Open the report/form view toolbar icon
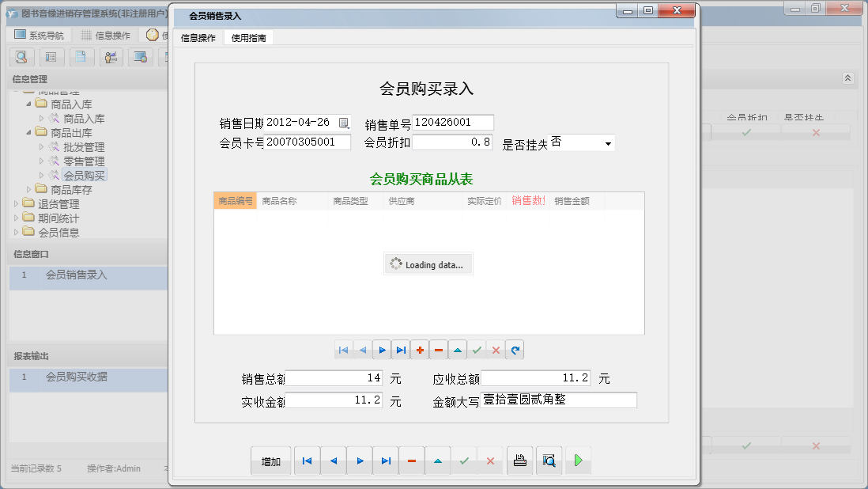The height and width of the screenshot is (489, 868). pyautogui.click(x=51, y=57)
